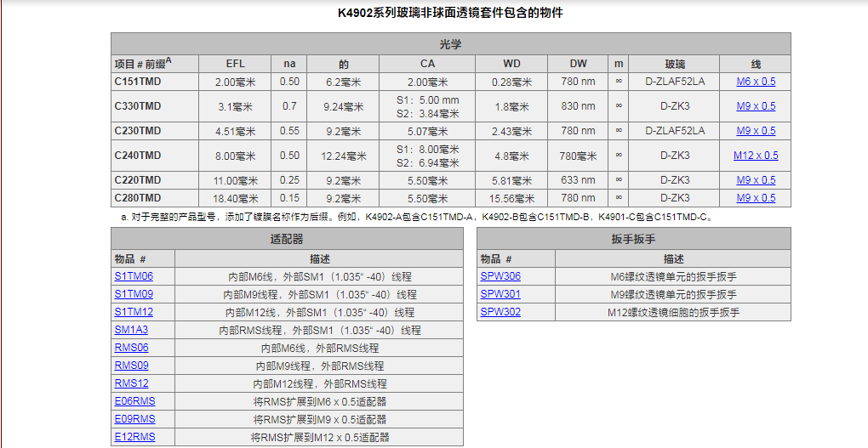Open M9 x 0.5 link in C330TMD row
This screenshot has height=448, width=868.
pyautogui.click(x=756, y=106)
